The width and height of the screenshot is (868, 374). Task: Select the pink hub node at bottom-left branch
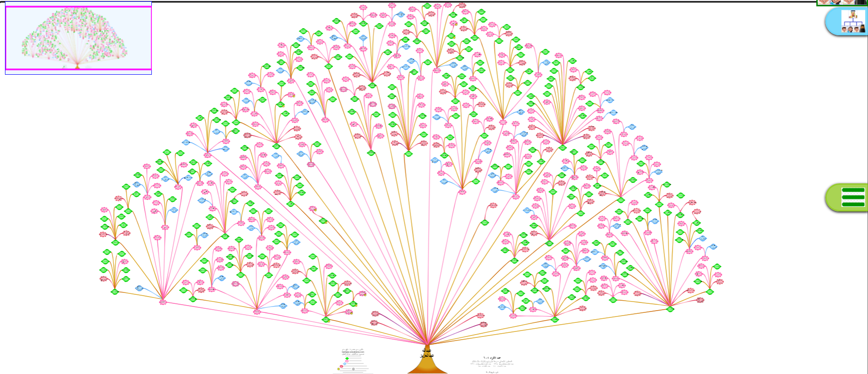163,302
